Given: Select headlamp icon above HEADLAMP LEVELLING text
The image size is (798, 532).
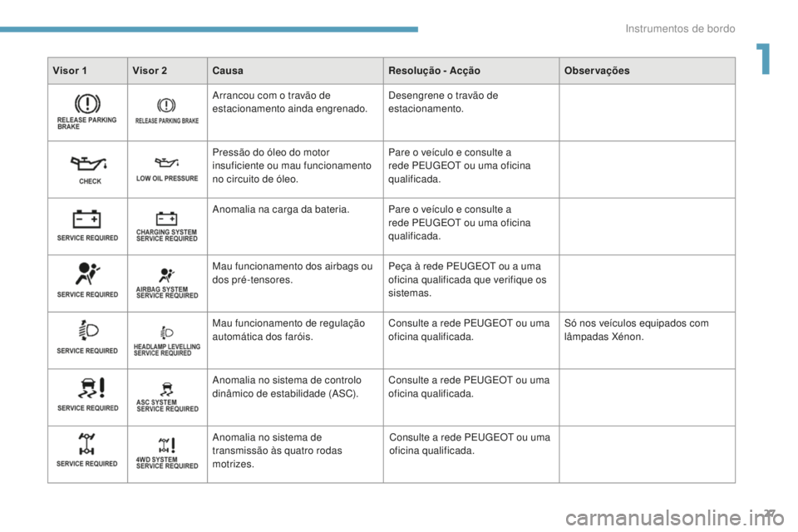Looking at the screenshot, I should pyautogui.click(x=167, y=333).
